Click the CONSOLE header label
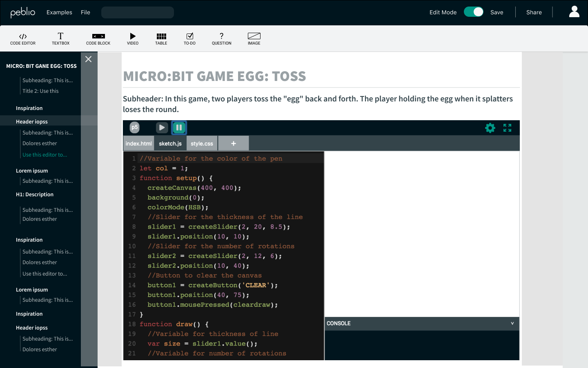The height and width of the screenshot is (368, 588). pyautogui.click(x=339, y=323)
